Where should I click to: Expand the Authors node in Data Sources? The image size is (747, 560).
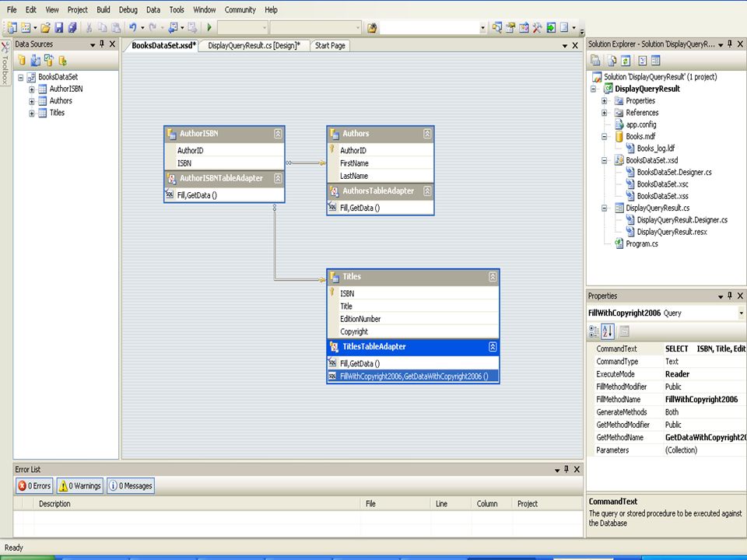click(x=31, y=101)
